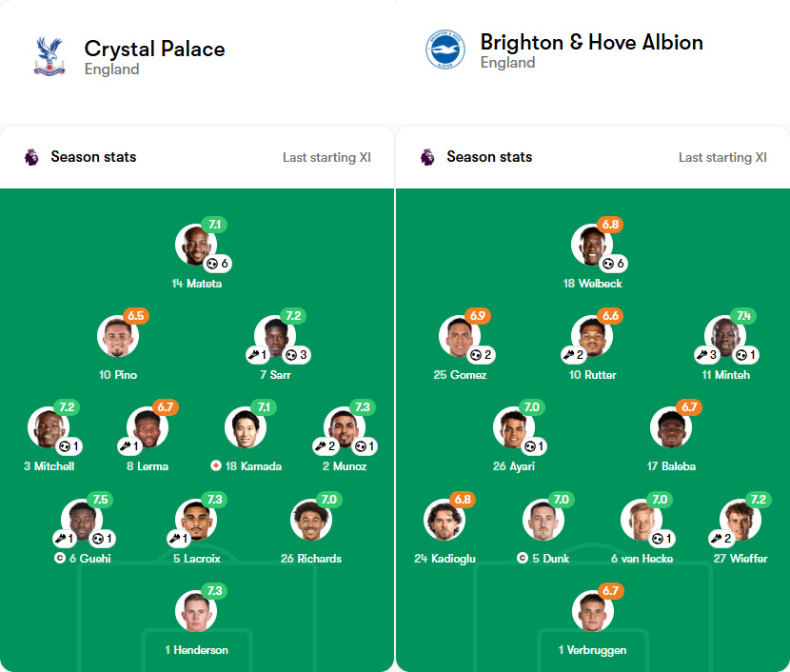Viewport: 790px width, 672px height.
Task: Click the goal icon beside van Hecke
Action: point(656,539)
